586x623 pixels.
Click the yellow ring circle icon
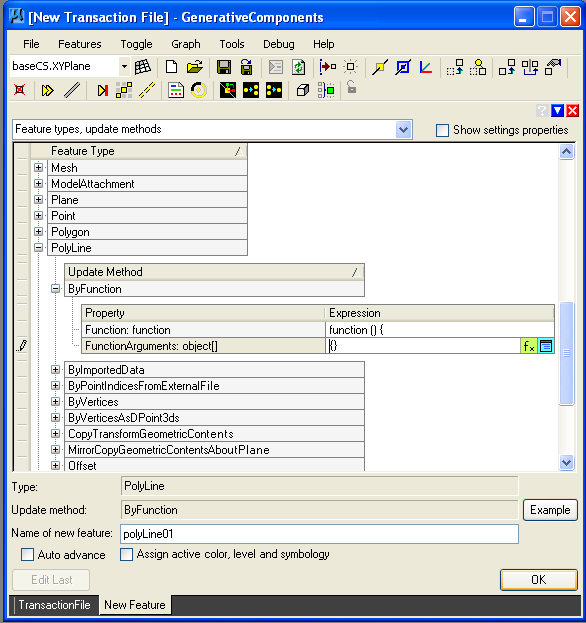[x=199, y=90]
